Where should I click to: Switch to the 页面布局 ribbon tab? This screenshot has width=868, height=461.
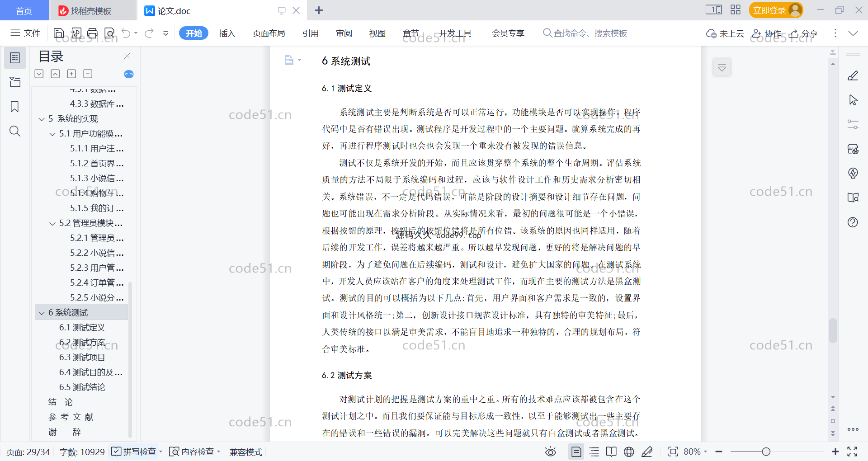pos(269,33)
